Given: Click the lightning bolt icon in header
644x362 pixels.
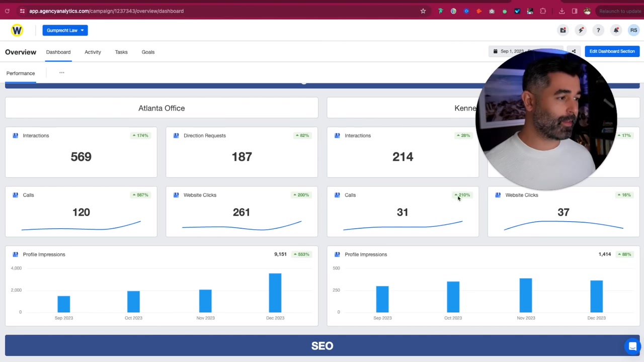Looking at the screenshot, I should click(x=581, y=30).
